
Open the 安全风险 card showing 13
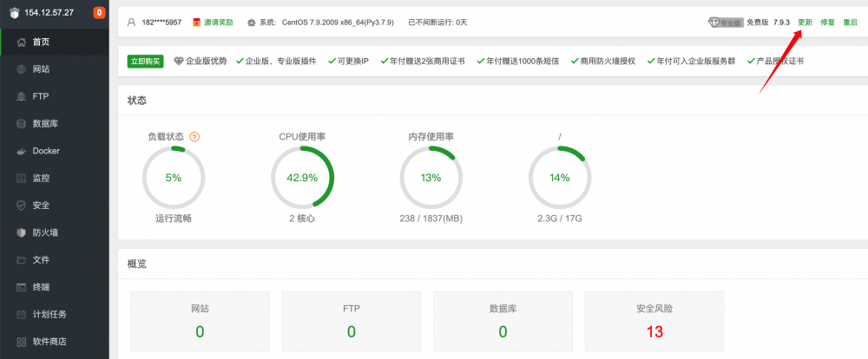[654, 322]
